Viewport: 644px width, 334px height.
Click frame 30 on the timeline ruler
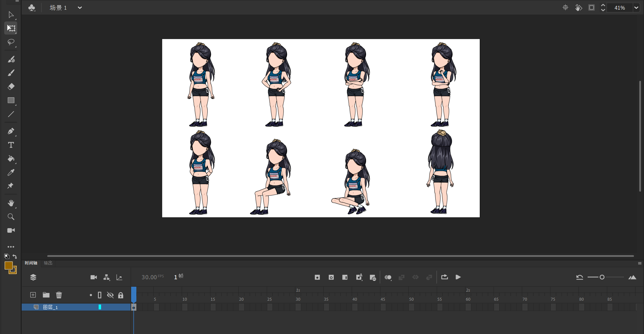298,299
